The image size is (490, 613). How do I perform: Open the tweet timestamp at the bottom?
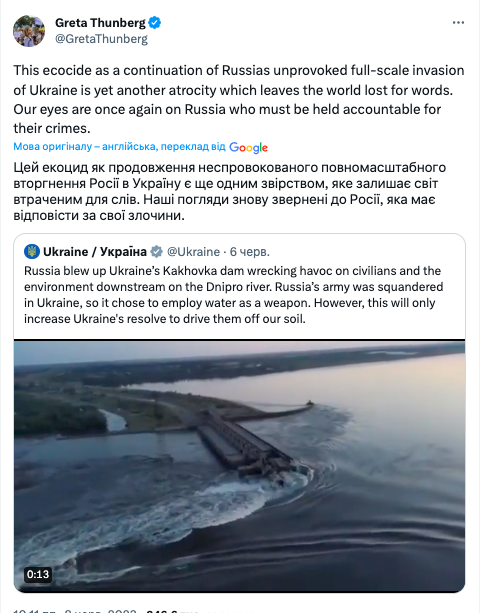pyautogui.click(x=74, y=610)
